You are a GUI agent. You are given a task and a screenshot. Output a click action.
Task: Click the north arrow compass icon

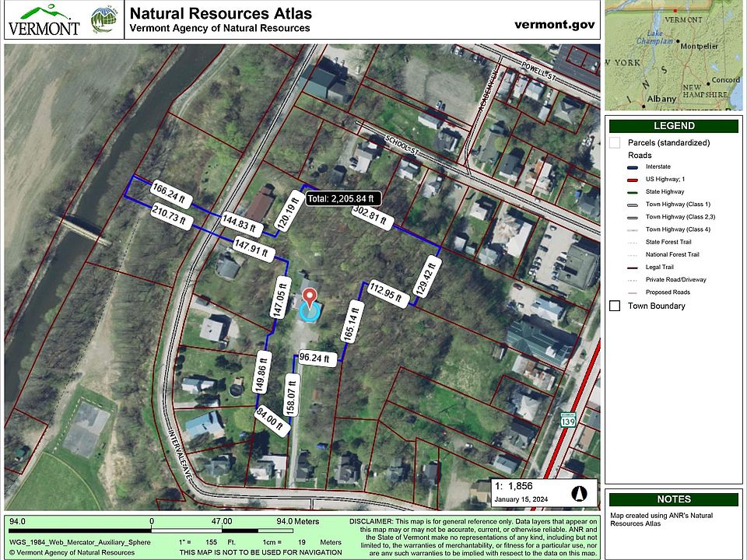click(579, 492)
